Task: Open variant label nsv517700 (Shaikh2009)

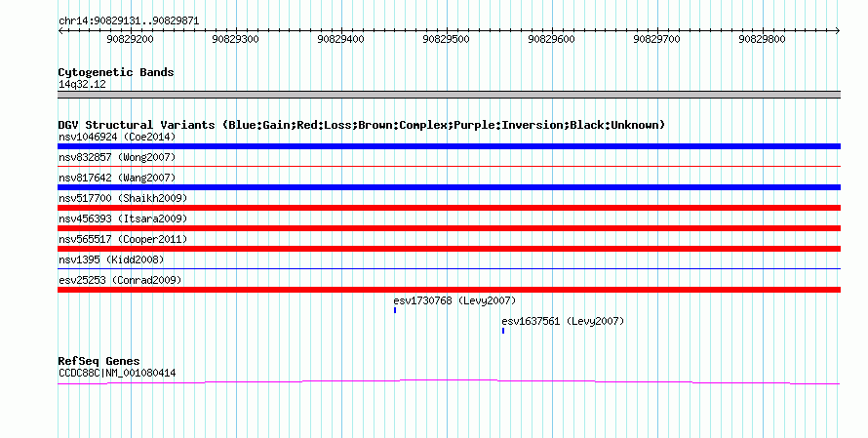Action: [x=123, y=198]
